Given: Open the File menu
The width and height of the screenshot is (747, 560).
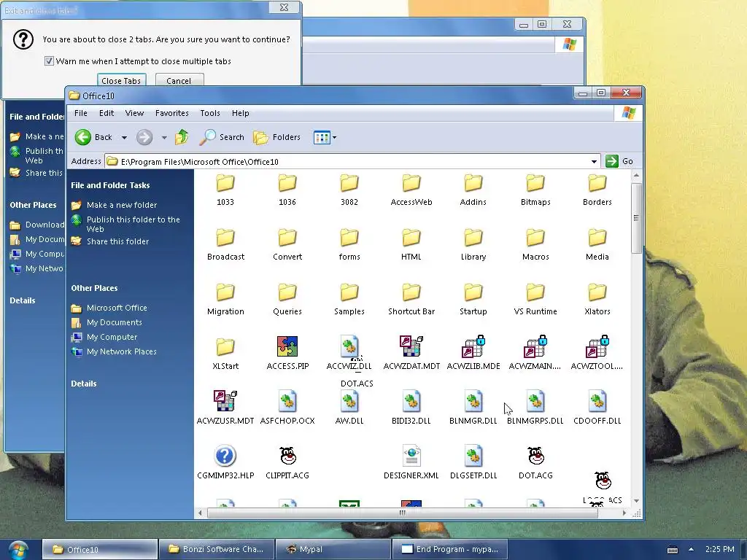Looking at the screenshot, I should pos(80,113).
